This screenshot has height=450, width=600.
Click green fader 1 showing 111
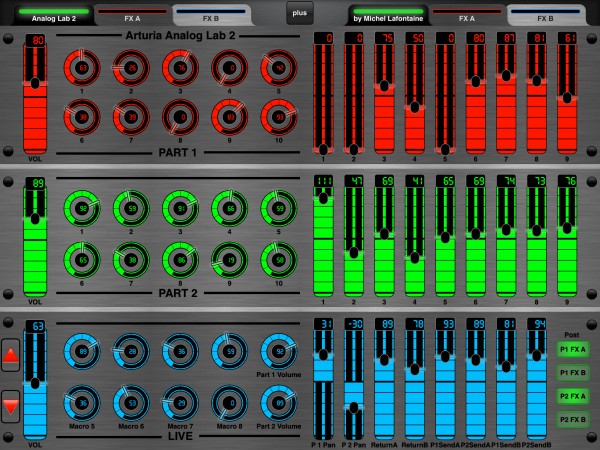click(323, 242)
